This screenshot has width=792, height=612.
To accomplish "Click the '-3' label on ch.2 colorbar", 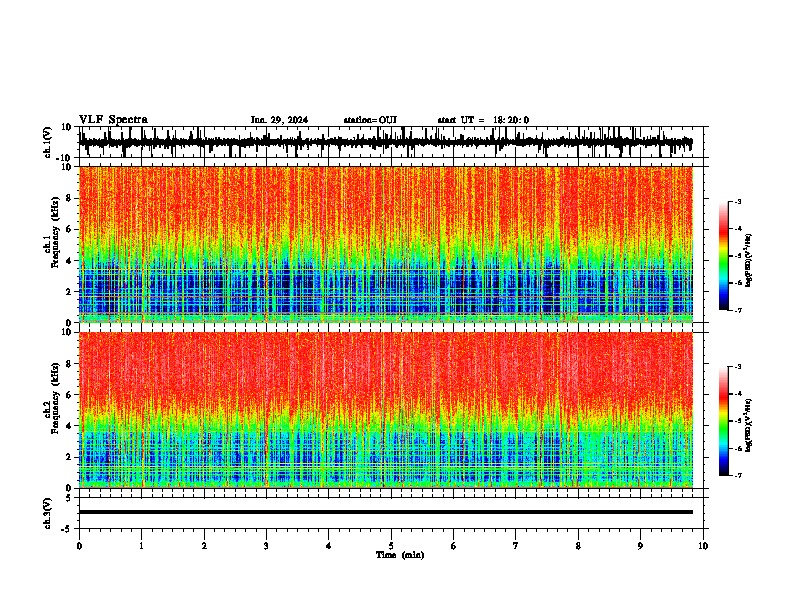I will 738,367.
